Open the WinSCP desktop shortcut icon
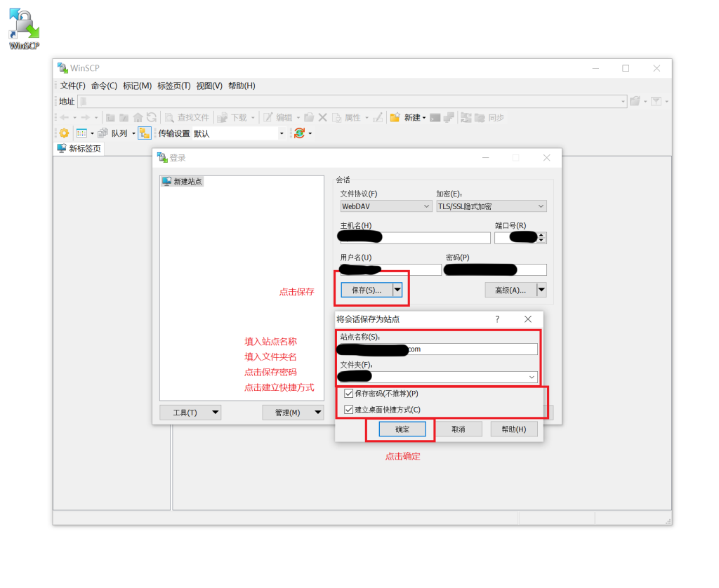 tap(24, 27)
